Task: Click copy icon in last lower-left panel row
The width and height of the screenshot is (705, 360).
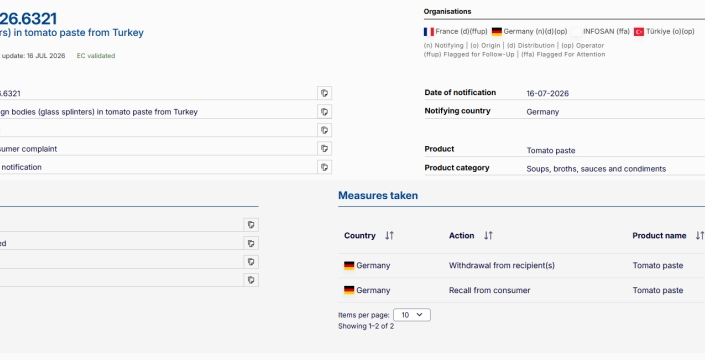Action: (251, 280)
